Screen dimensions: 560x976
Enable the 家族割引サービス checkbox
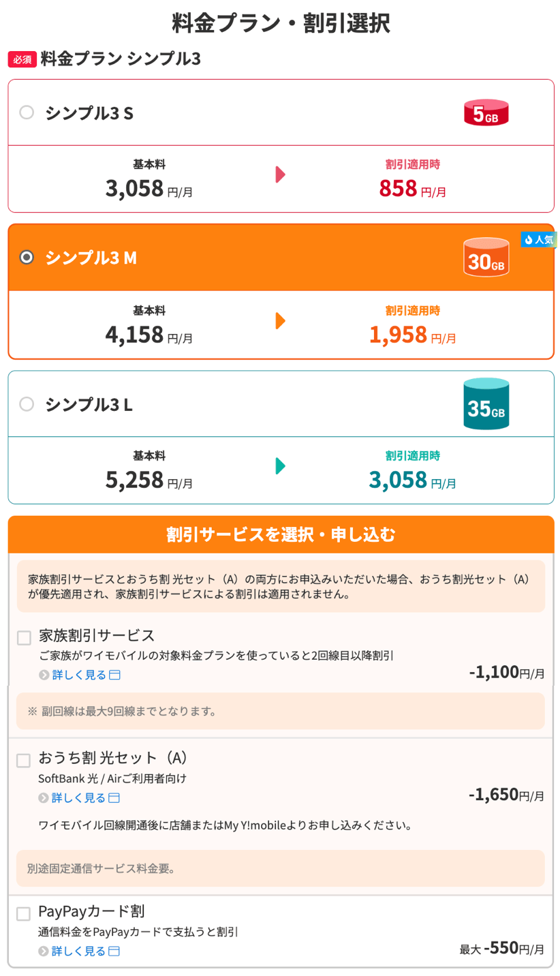pyautogui.click(x=24, y=638)
